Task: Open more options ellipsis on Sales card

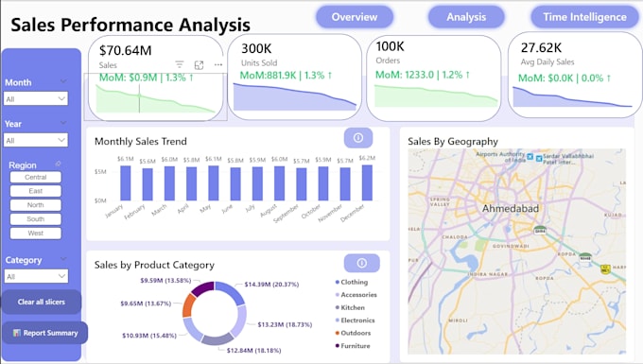Action: 218,64
